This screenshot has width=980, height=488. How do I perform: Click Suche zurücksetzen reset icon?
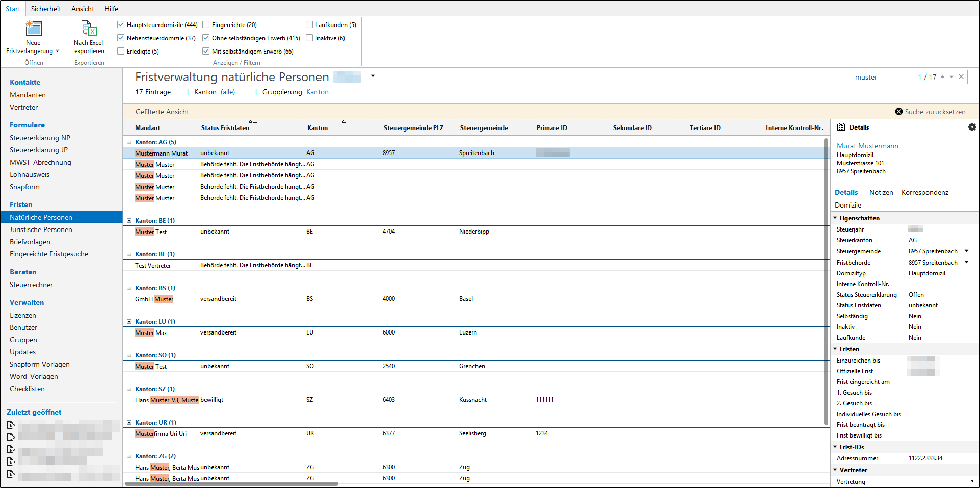pos(899,112)
